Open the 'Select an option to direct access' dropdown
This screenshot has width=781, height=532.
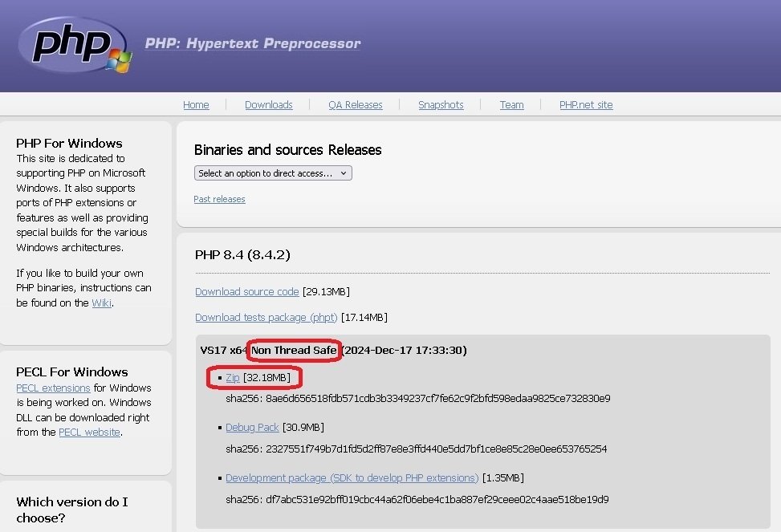click(272, 173)
